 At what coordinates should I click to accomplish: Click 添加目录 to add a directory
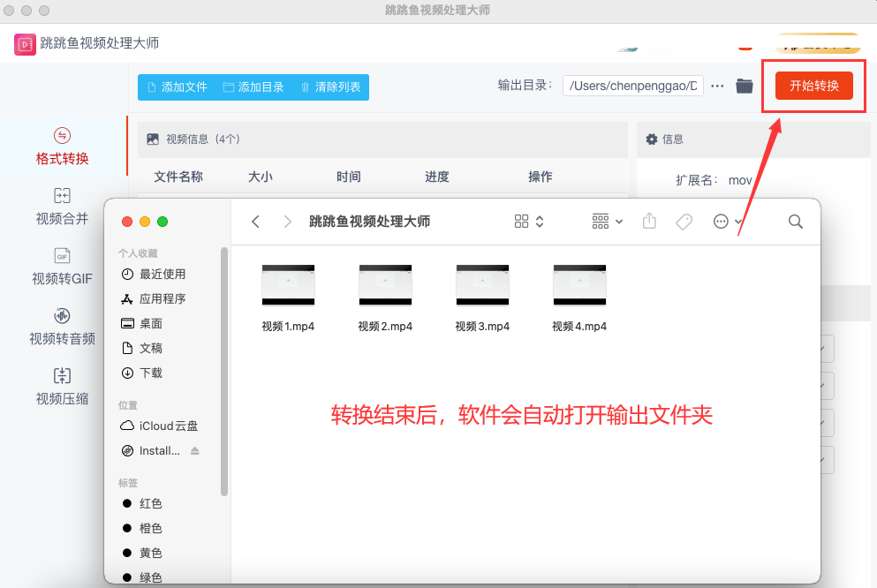(x=253, y=87)
